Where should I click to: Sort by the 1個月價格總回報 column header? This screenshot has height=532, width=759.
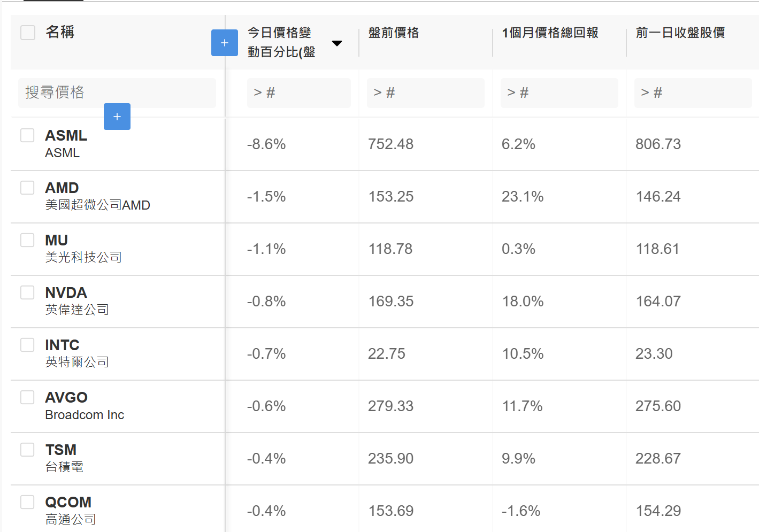tap(550, 33)
